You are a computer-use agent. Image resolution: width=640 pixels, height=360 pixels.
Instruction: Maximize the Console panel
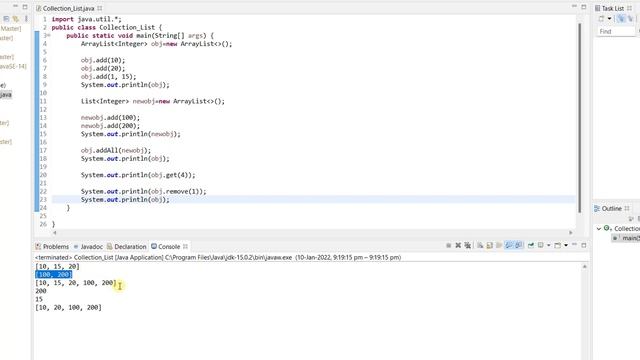584,245
